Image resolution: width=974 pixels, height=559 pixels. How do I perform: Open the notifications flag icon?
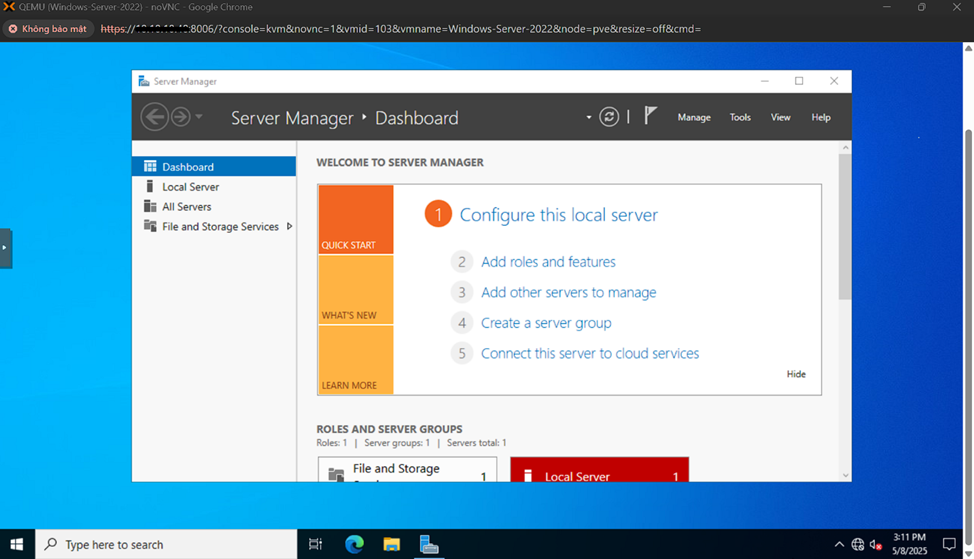[x=650, y=116]
